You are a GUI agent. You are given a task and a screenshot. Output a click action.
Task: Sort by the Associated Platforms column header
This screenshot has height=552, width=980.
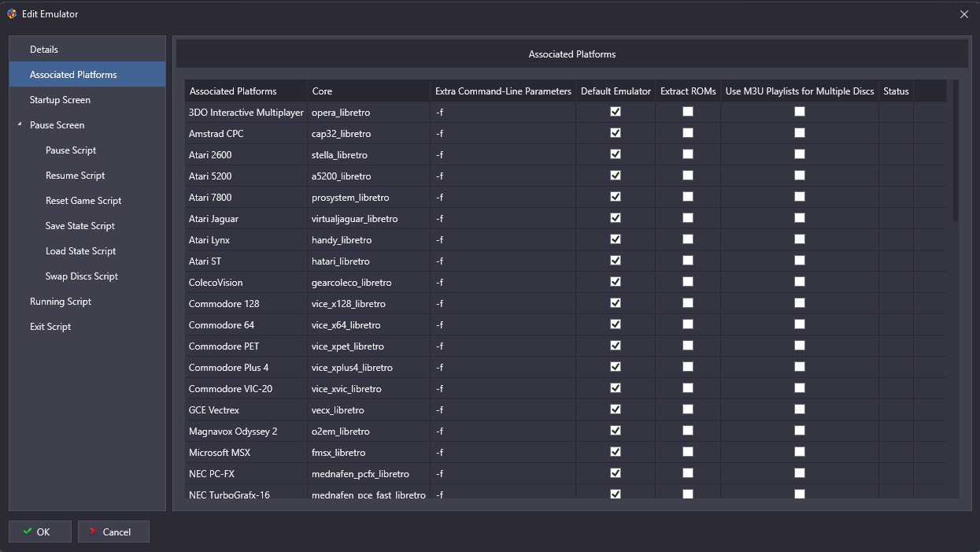point(246,91)
